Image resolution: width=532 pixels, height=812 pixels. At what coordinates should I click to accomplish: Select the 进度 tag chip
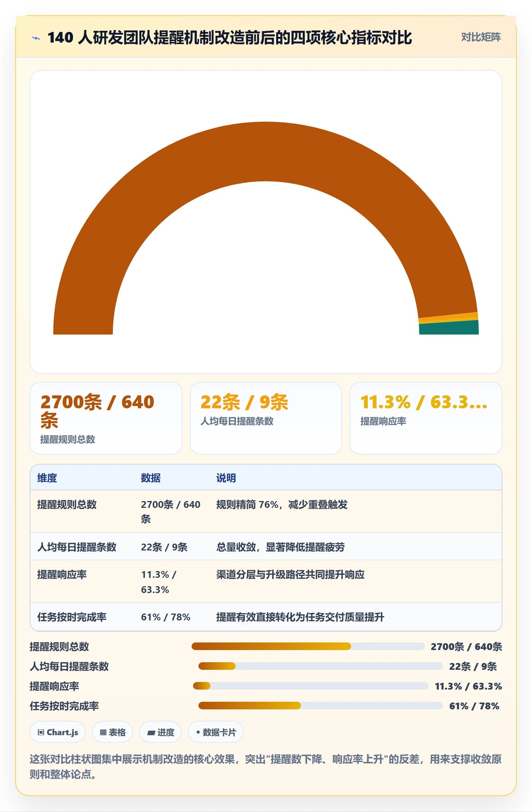160,732
